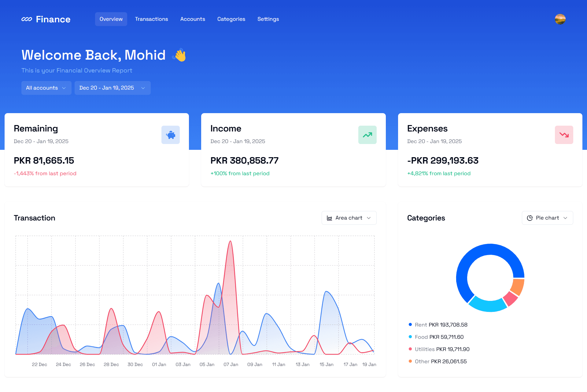Click the pie chart icon in Categories panel

(x=530, y=218)
